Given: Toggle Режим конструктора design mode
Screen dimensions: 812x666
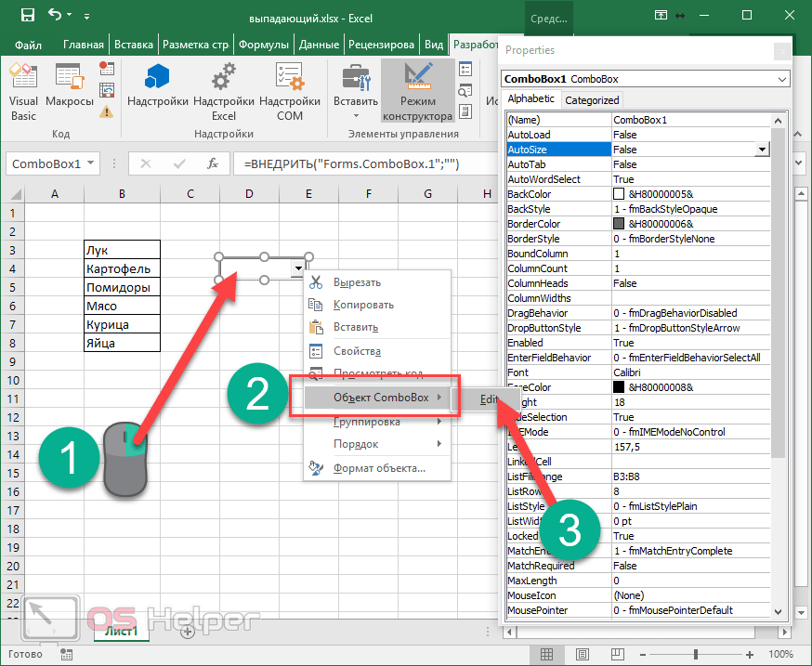Looking at the screenshot, I should (x=417, y=93).
